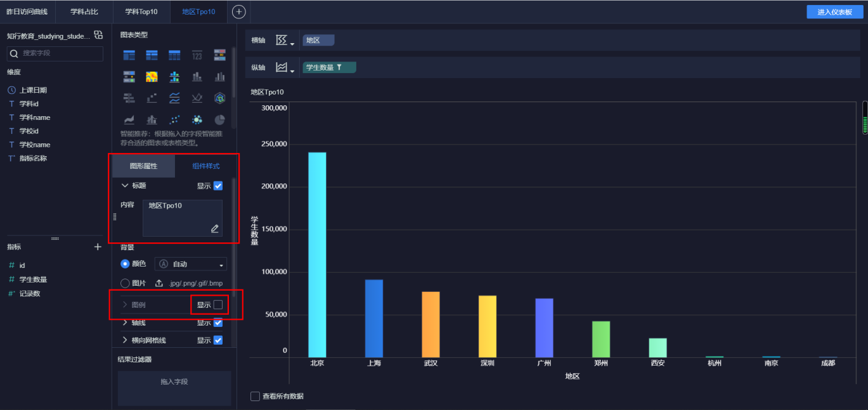Open the 横轴 axis type dropdown
The height and width of the screenshot is (410, 868).
[285, 41]
